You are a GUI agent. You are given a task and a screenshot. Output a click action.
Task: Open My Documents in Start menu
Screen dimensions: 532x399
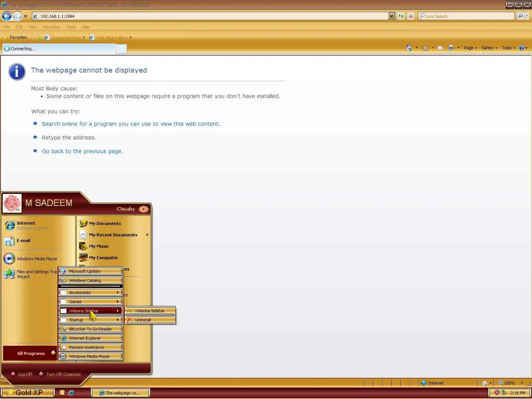coord(114,223)
